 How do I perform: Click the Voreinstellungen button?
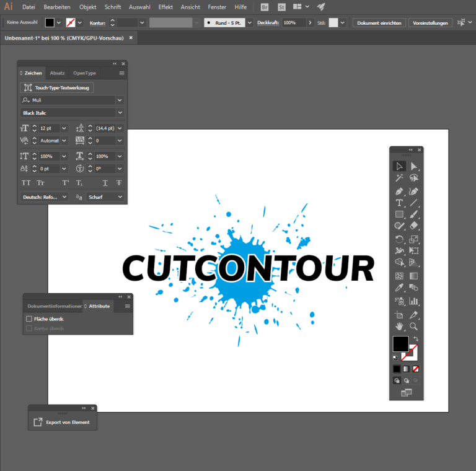point(430,23)
